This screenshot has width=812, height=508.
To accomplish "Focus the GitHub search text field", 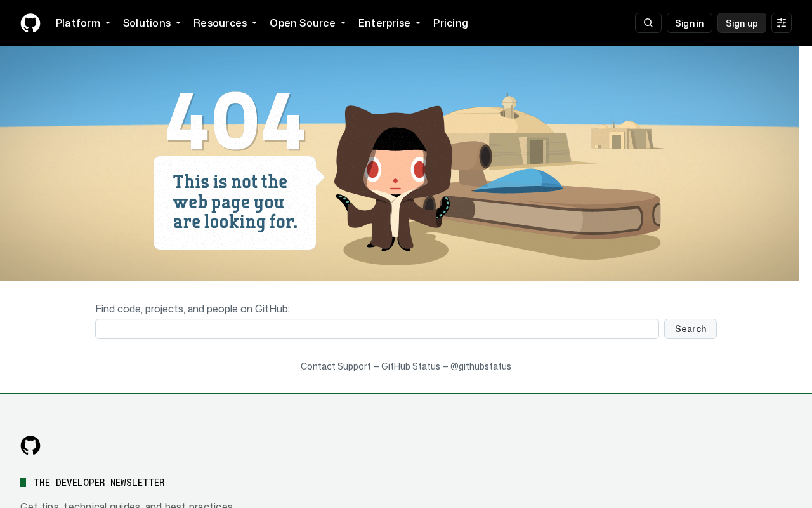I will click(377, 329).
